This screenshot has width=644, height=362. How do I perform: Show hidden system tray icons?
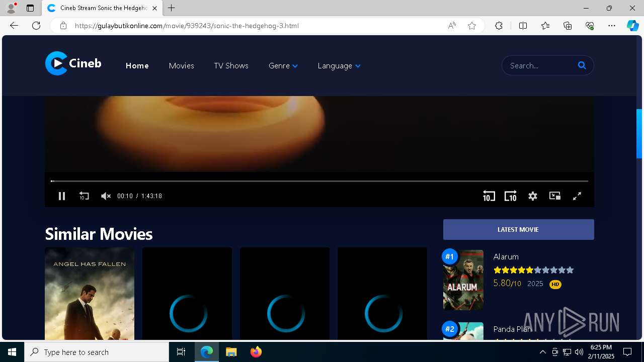(542, 352)
